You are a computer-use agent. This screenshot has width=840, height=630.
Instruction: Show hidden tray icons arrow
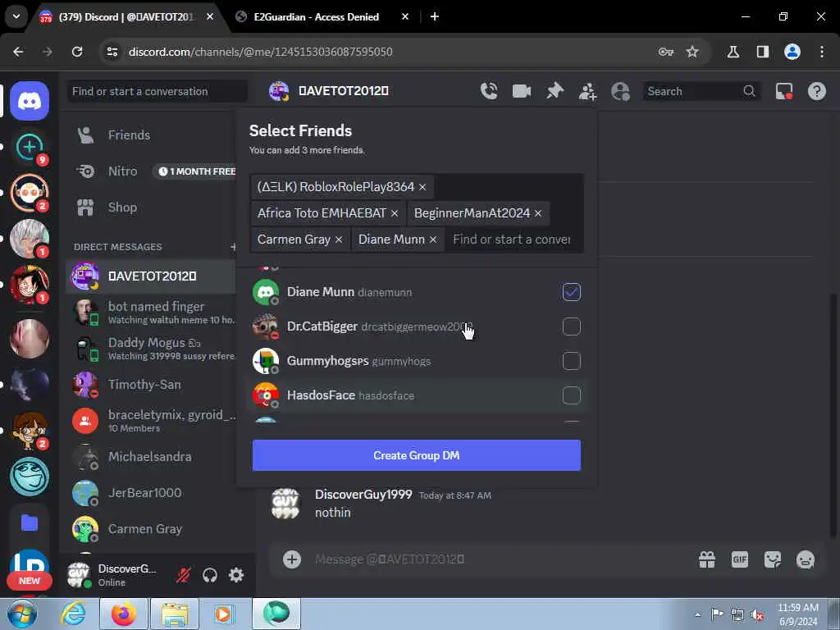point(697,614)
